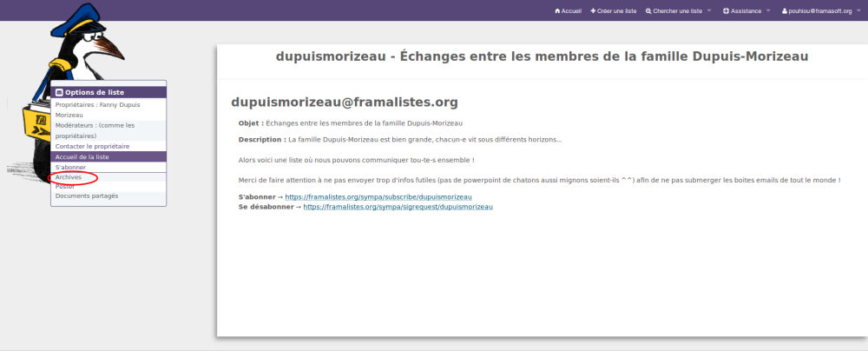Open the sympa/subscribe/dupuismorizeau URL

tap(378, 197)
